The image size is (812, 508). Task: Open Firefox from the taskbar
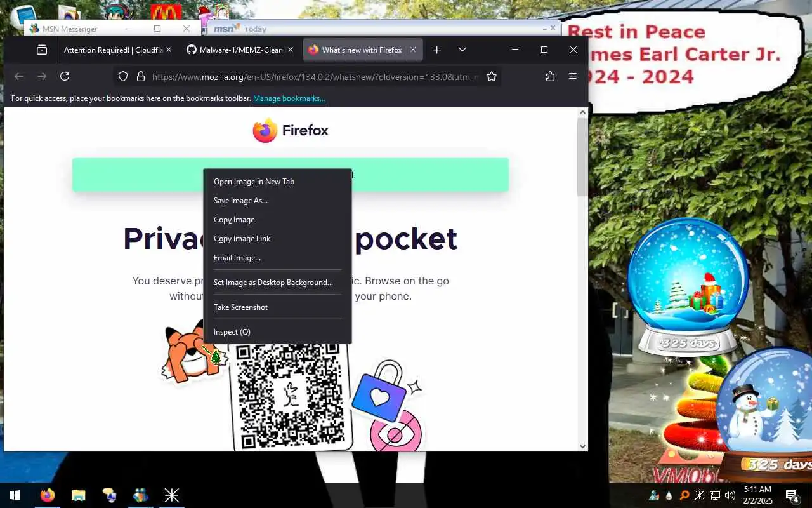pyautogui.click(x=48, y=495)
